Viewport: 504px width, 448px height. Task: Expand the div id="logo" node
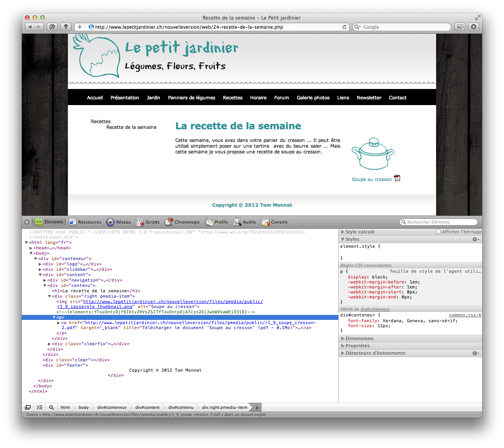(40, 264)
